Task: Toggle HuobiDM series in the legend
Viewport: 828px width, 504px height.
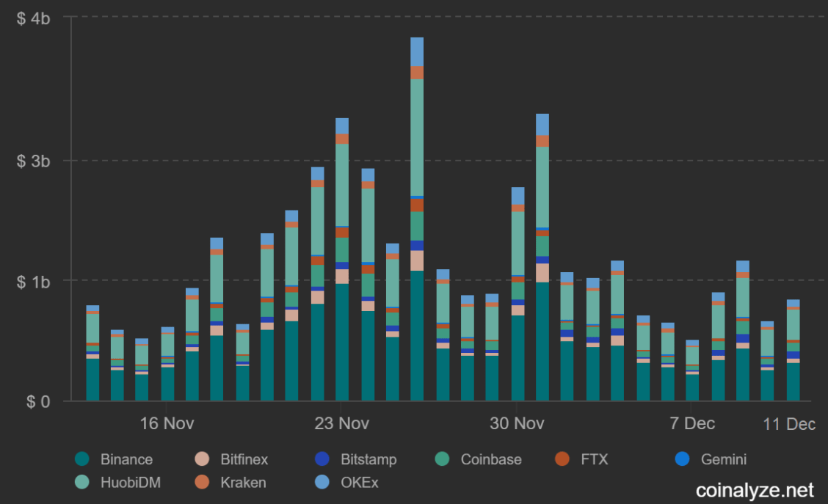Action: pyautogui.click(x=117, y=483)
